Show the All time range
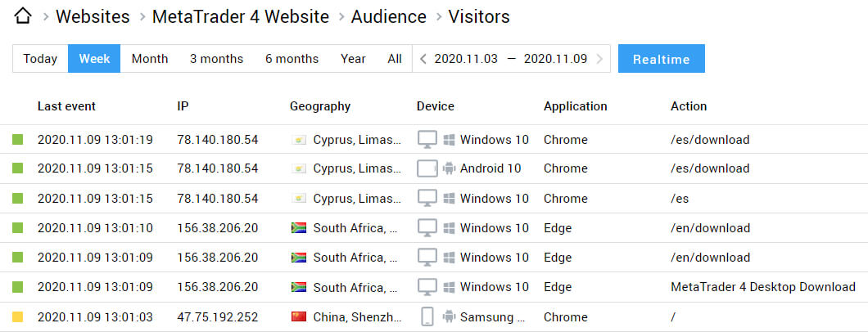This screenshot has height=332, width=868. tap(395, 59)
